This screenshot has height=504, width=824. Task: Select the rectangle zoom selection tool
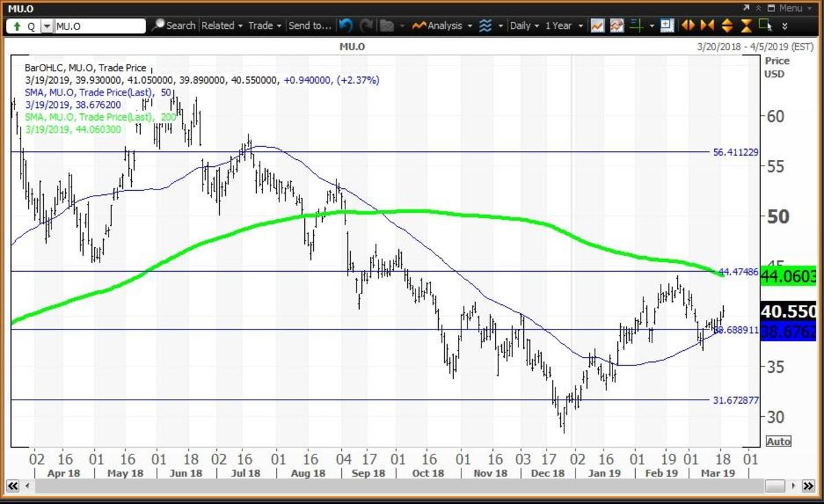(x=766, y=25)
